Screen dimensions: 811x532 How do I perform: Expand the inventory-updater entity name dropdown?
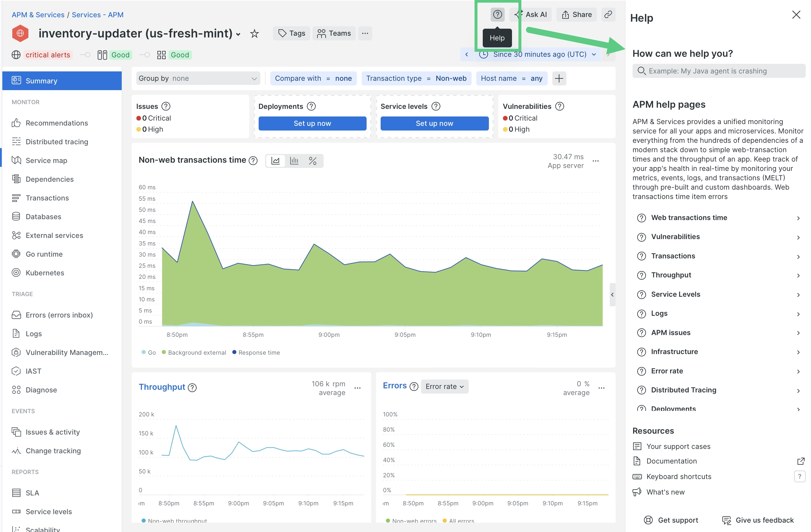coord(238,34)
